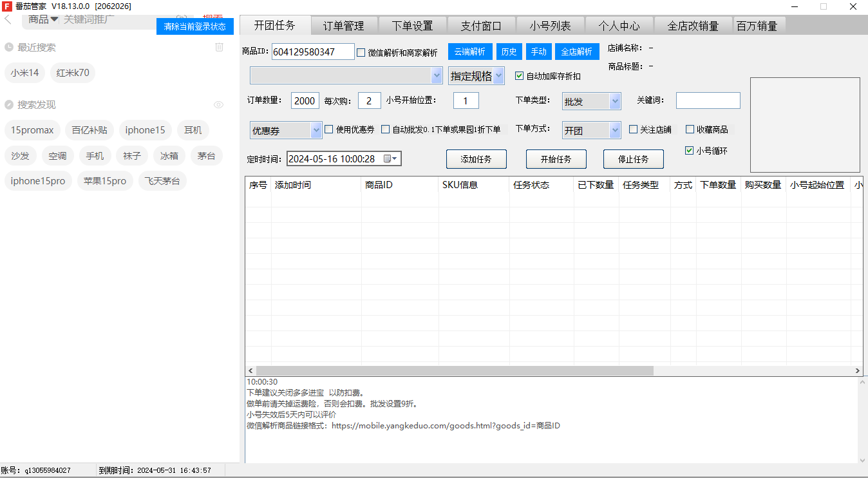Click the 手动 button

pos(539,52)
